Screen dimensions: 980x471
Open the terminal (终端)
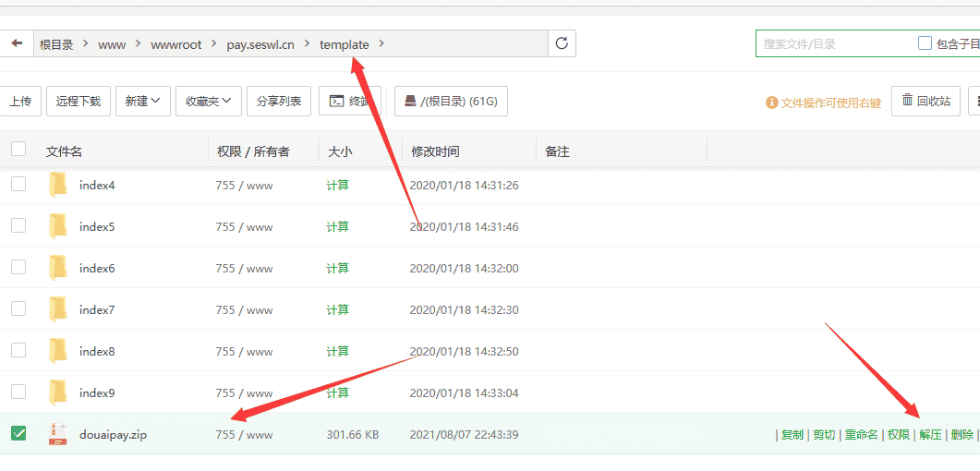pyautogui.click(x=351, y=102)
